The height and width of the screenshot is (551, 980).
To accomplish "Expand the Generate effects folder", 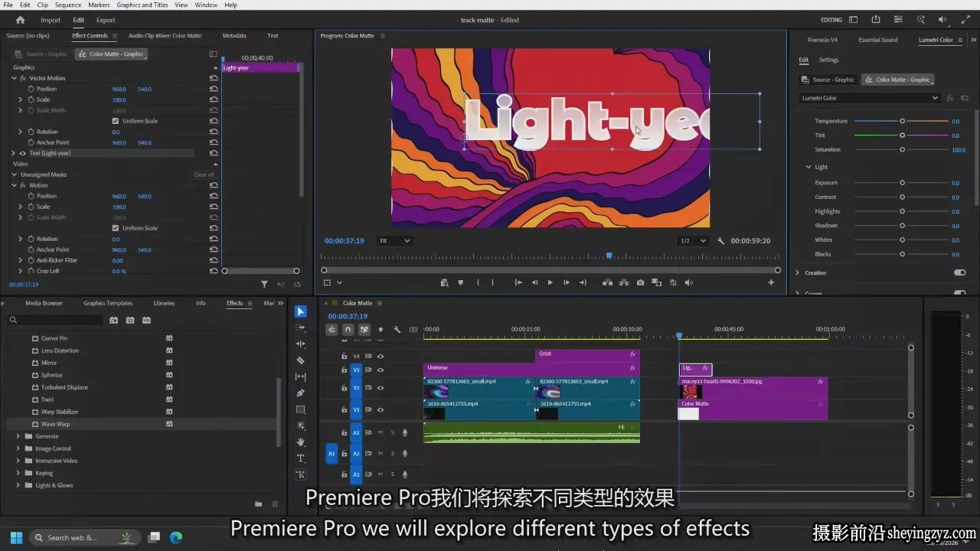I will pos(18,436).
